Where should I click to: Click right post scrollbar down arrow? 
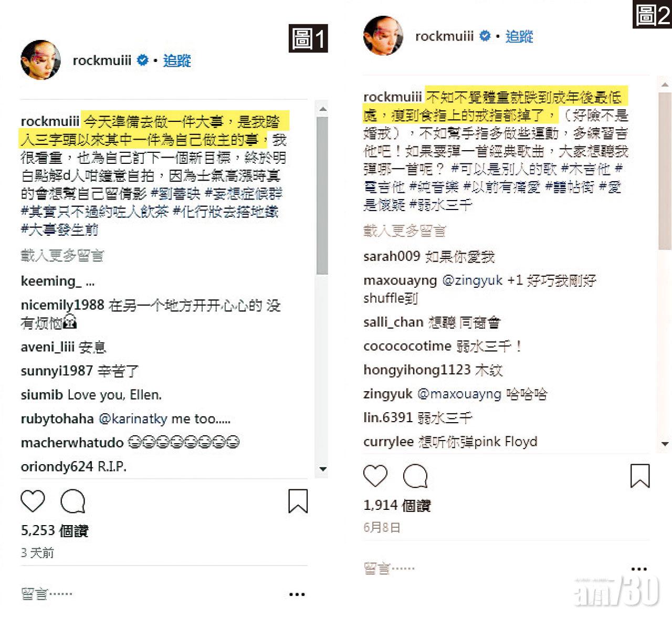click(665, 444)
